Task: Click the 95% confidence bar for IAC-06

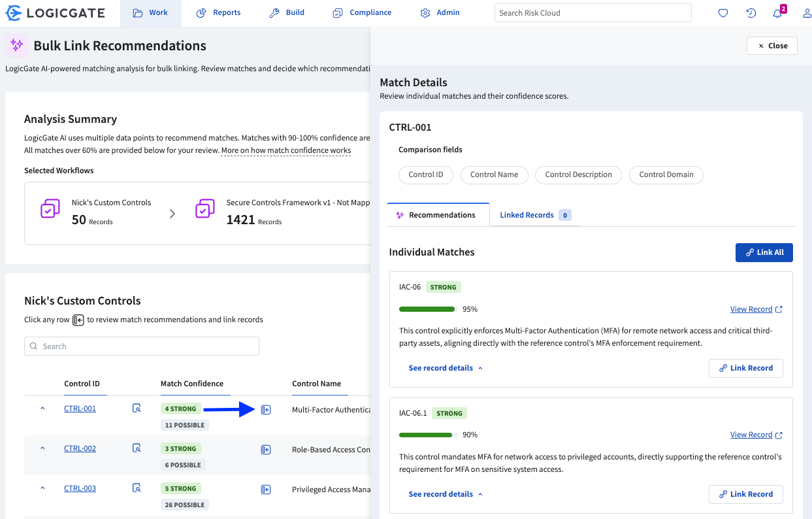Action: pyautogui.click(x=428, y=309)
